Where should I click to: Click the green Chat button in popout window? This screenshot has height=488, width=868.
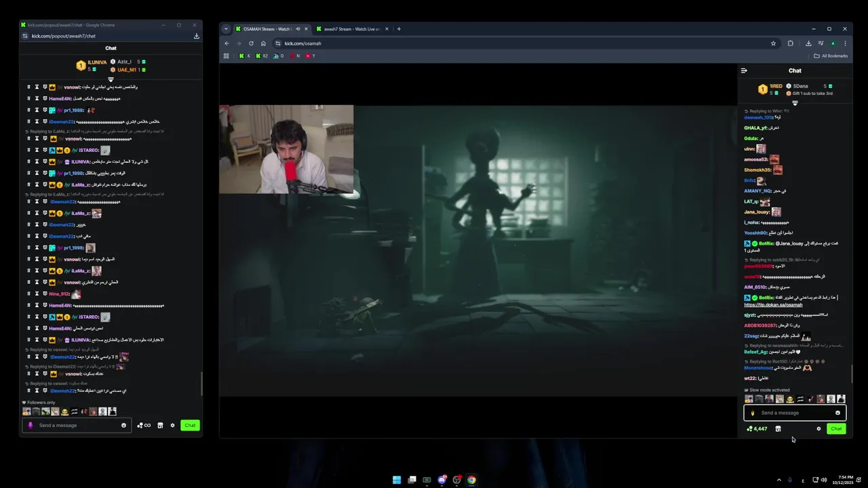coord(190,426)
